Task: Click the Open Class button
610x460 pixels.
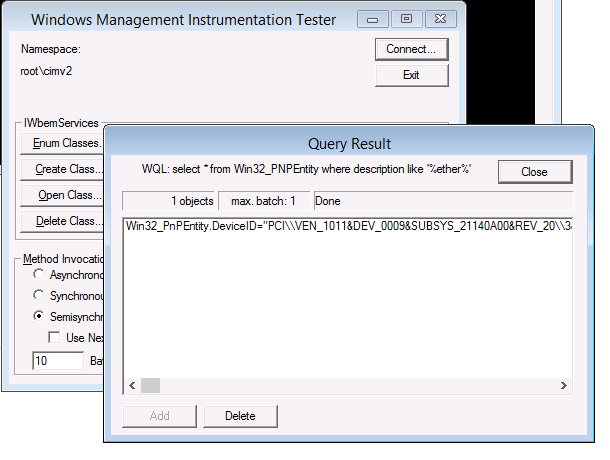Action: click(62, 195)
